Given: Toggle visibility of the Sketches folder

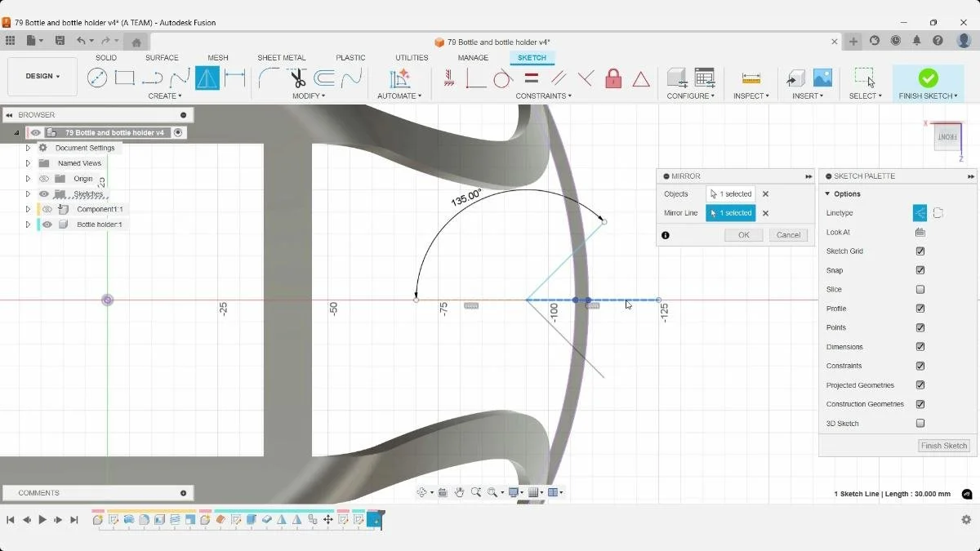Looking at the screenshot, I should (44, 194).
